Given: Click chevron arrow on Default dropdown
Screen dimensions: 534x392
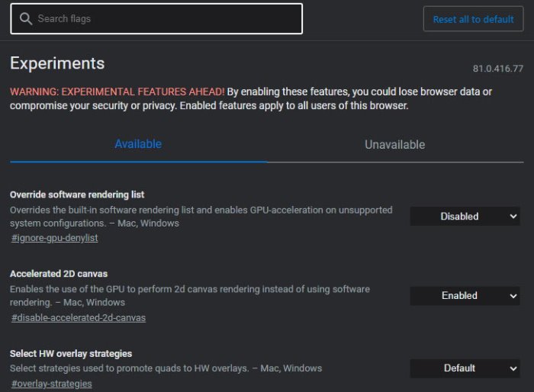Looking at the screenshot, I should point(513,368).
